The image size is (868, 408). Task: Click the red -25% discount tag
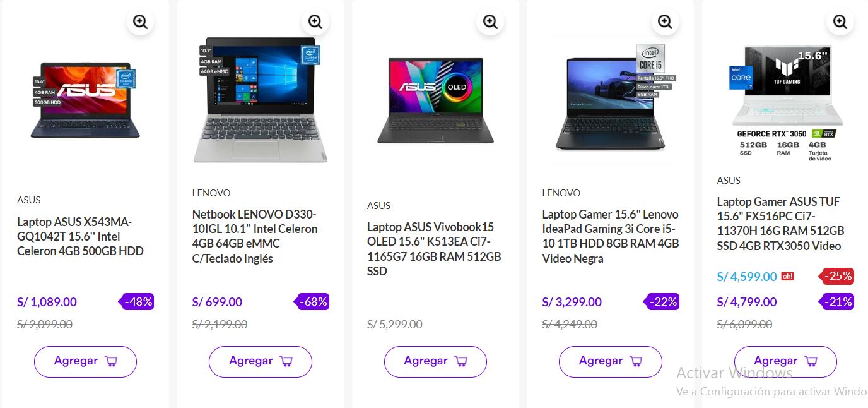click(837, 276)
